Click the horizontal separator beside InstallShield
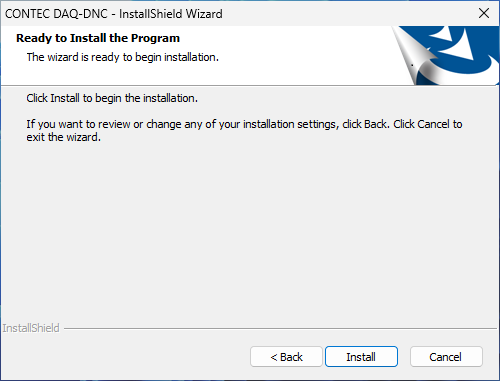The height and width of the screenshot is (381, 500). (280, 329)
